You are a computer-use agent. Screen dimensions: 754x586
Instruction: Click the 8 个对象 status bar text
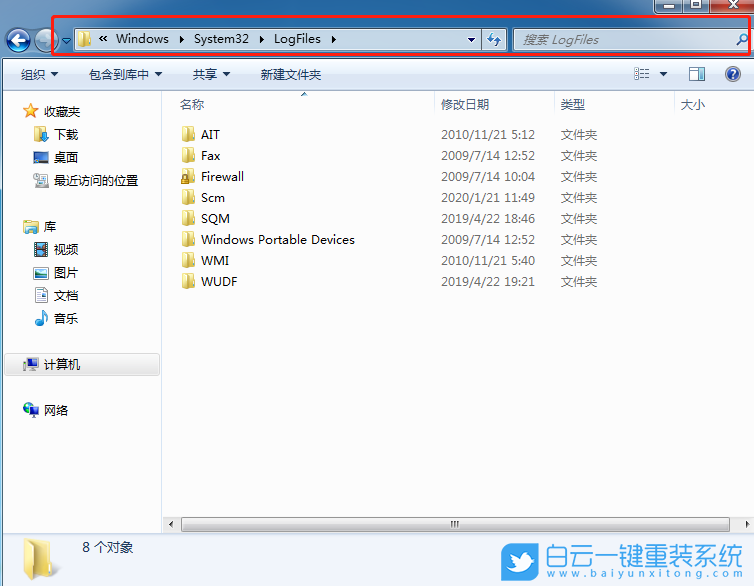click(x=107, y=547)
